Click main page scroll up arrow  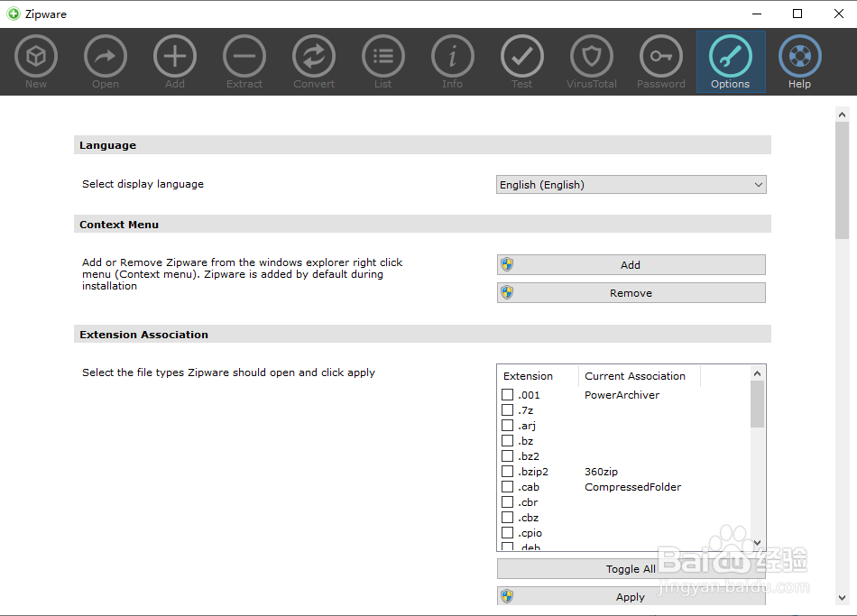842,115
